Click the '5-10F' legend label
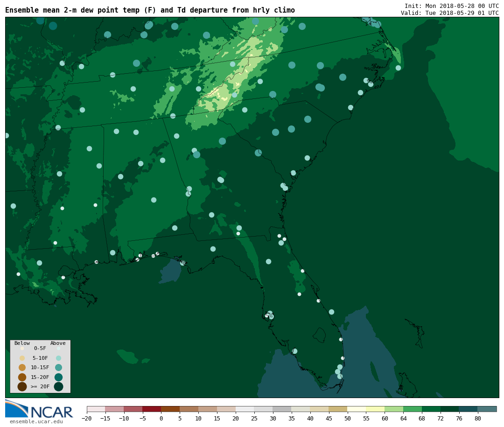The height and width of the screenshot is (427, 504). (x=40, y=358)
